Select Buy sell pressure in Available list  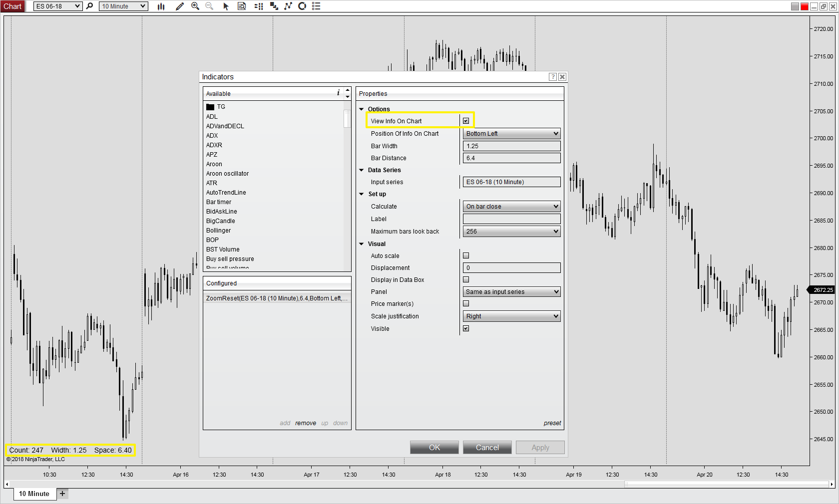point(230,259)
